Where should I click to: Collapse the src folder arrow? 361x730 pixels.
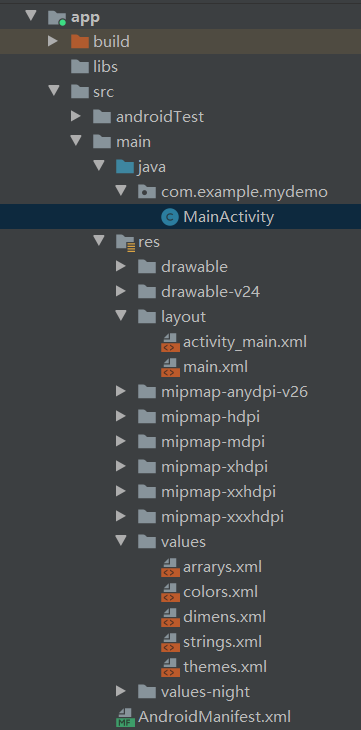click(53, 91)
